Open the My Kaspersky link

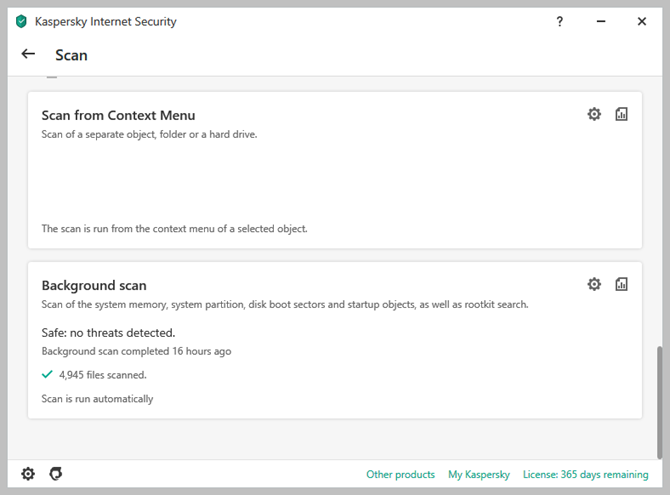tap(478, 475)
